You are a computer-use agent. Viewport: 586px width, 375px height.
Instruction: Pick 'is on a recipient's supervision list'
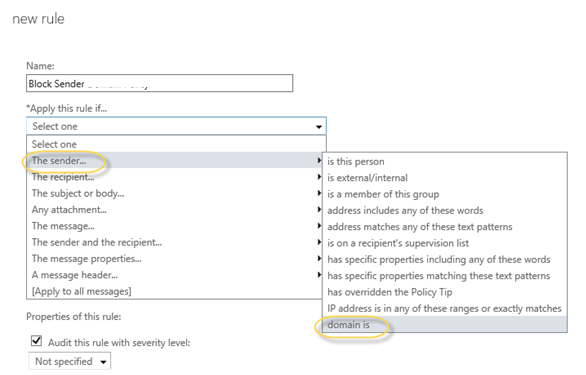pyautogui.click(x=445, y=243)
